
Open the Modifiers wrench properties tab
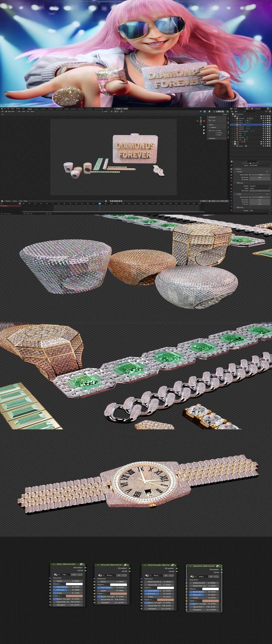point(231,192)
